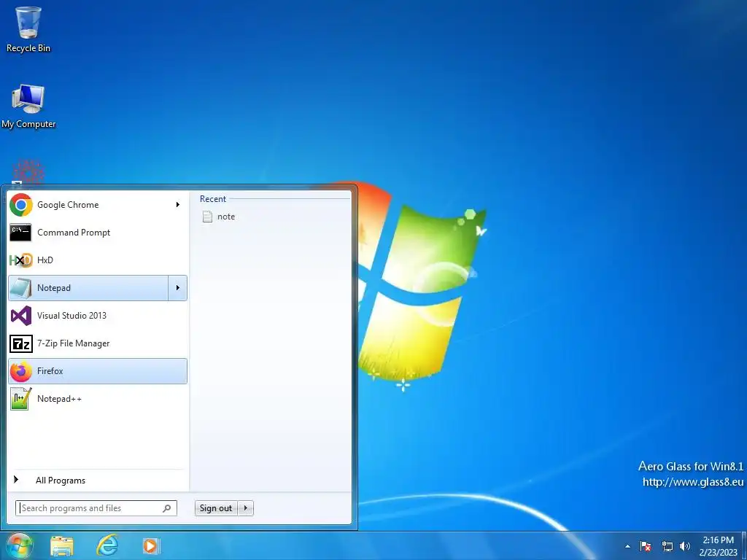Expand Notepad jump list arrow
The height and width of the screenshot is (560, 747).
tap(178, 287)
